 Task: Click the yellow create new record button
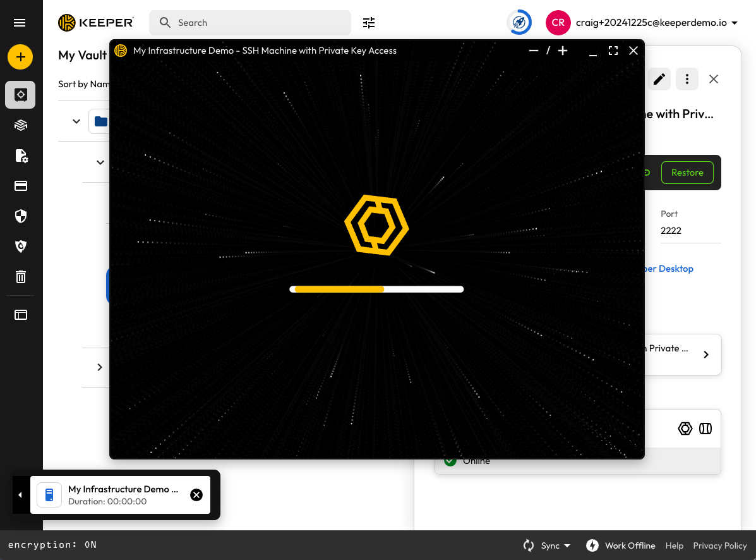coord(20,57)
